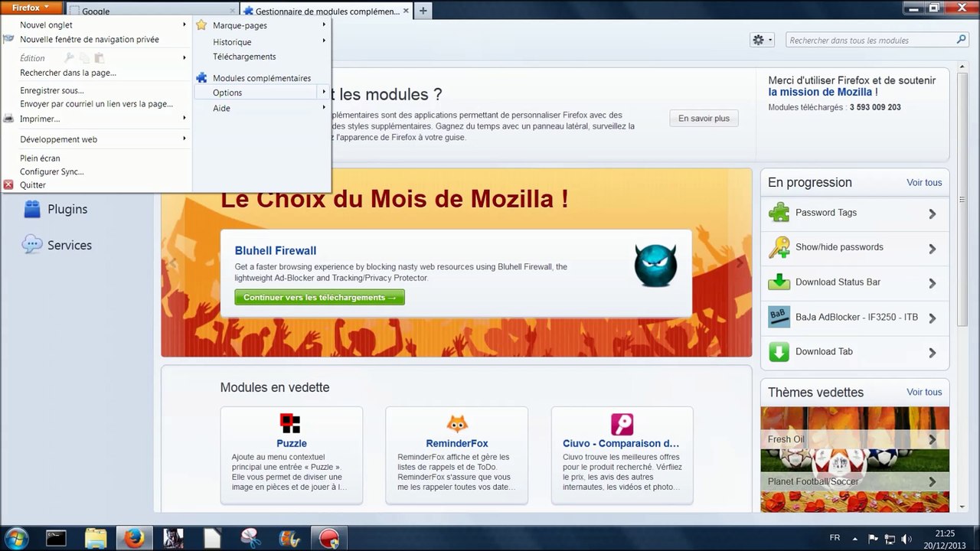The height and width of the screenshot is (551, 980).
Task: Click the BaJa AdBlocker icon
Action: 779,317
